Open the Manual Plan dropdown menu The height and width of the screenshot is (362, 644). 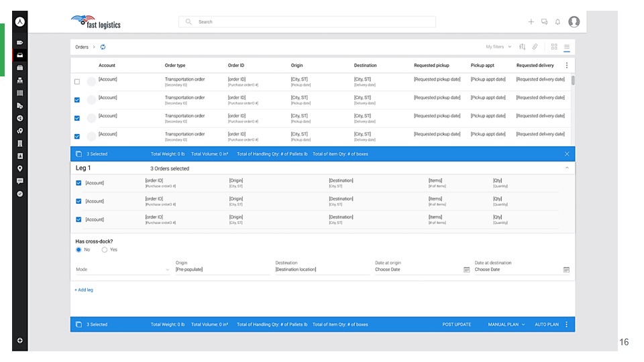point(506,324)
